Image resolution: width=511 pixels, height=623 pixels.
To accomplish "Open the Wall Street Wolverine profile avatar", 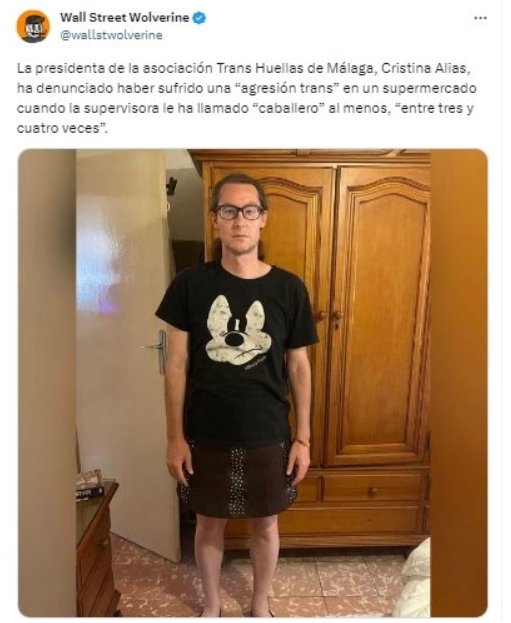I will coord(33,26).
